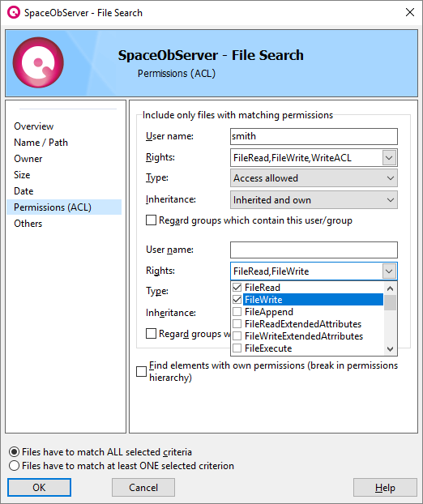Screen dimensions: 423x504
Task: Click the 'Include only files with matching permissions' label
Action: [x=237, y=115]
